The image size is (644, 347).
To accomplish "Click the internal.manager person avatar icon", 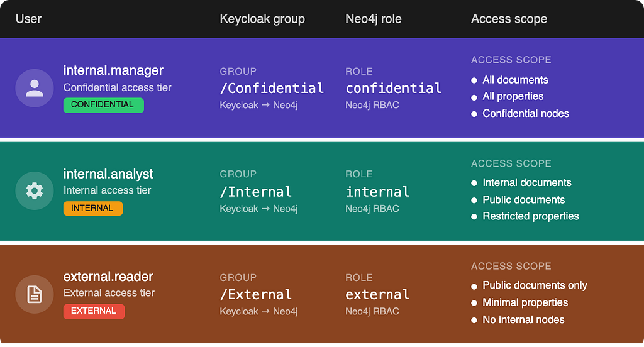I will [35, 88].
